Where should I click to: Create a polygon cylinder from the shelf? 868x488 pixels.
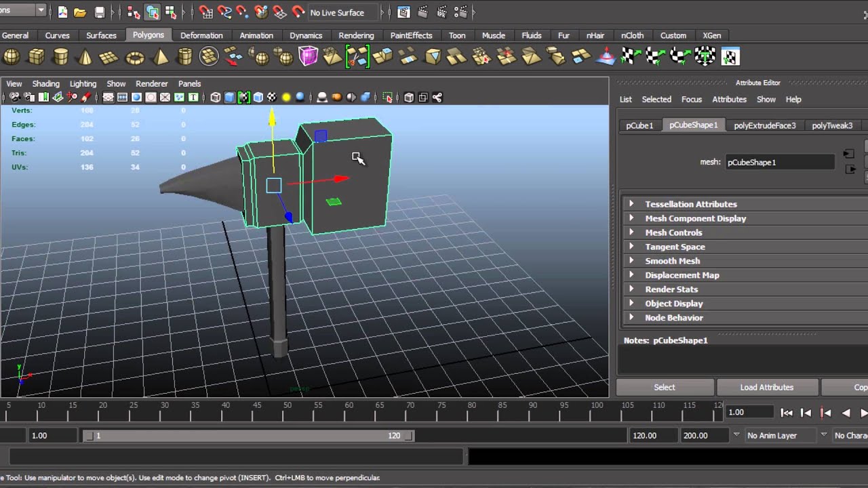tap(60, 56)
